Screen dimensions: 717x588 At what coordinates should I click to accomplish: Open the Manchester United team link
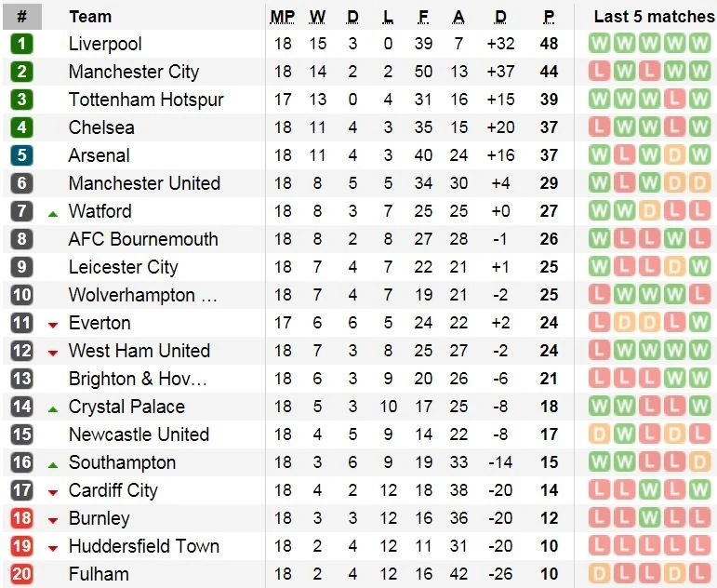click(x=144, y=183)
